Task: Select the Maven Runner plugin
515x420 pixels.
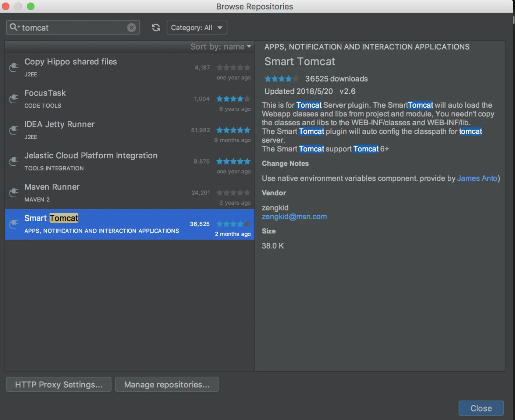Action: 129,193
